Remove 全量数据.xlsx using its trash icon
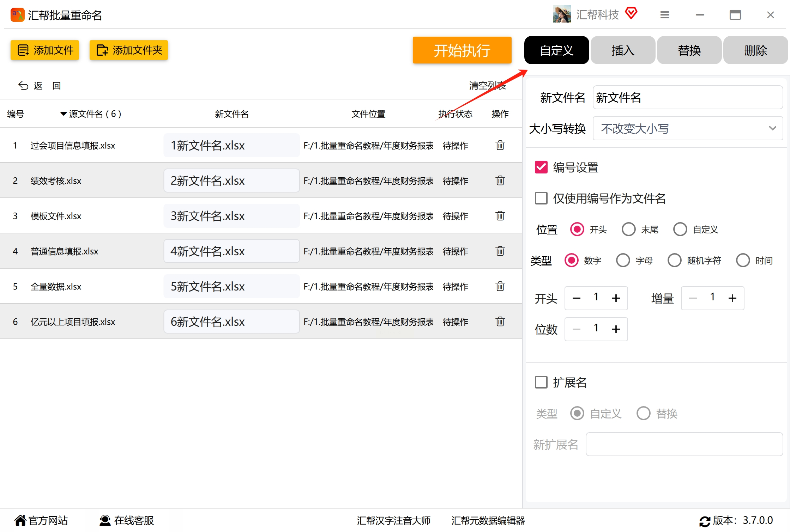Screen dimensions: 790x532 click(x=500, y=286)
